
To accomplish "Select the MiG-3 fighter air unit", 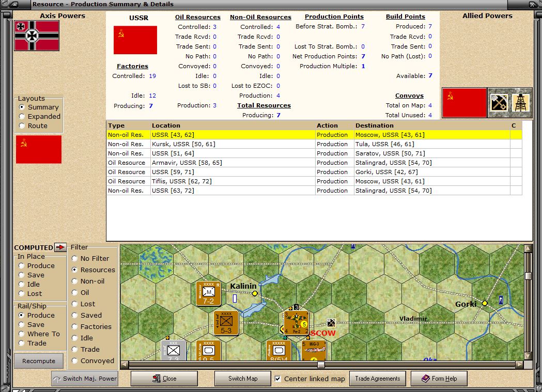I will tap(314, 350).
